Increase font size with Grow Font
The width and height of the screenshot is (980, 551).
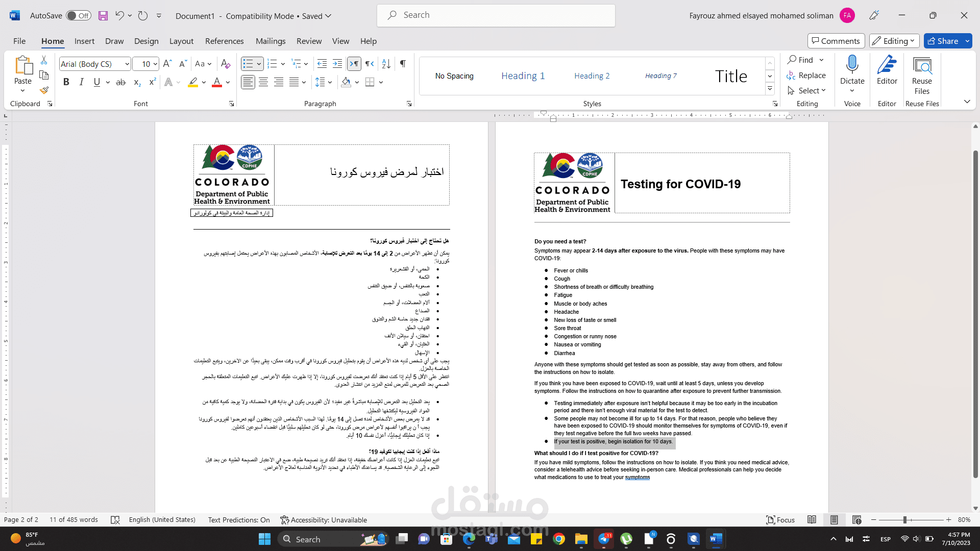[167, 64]
